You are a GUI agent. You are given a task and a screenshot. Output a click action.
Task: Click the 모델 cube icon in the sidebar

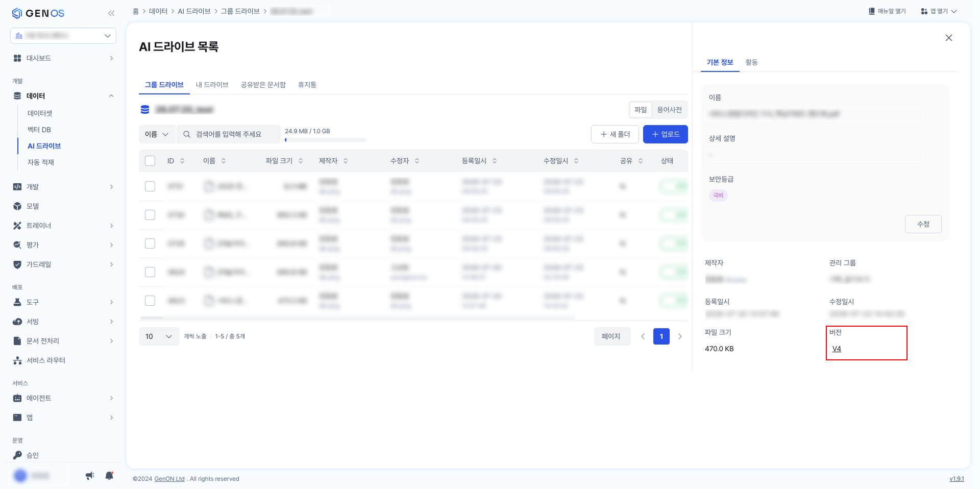click(17, 206)
